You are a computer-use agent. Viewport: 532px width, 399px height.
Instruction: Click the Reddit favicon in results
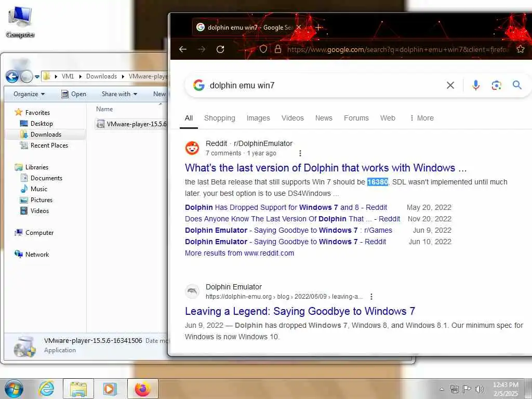[x=192, y=148]
